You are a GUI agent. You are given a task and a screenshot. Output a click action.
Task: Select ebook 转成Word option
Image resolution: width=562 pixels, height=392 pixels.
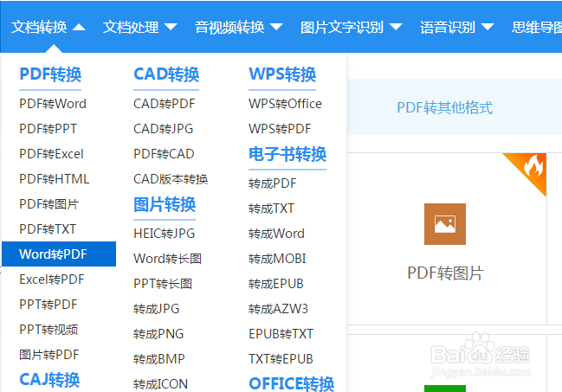276,234
